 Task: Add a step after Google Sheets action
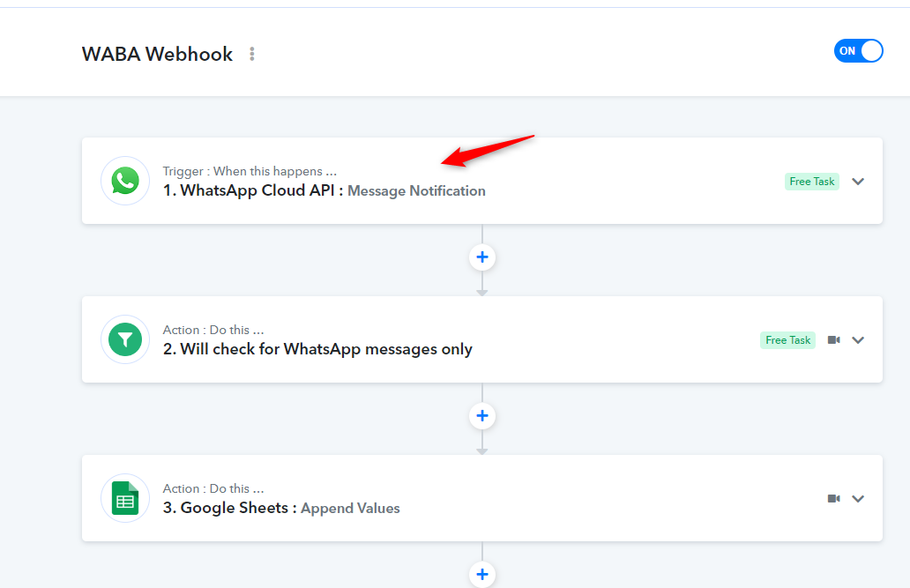coord(482,574)
